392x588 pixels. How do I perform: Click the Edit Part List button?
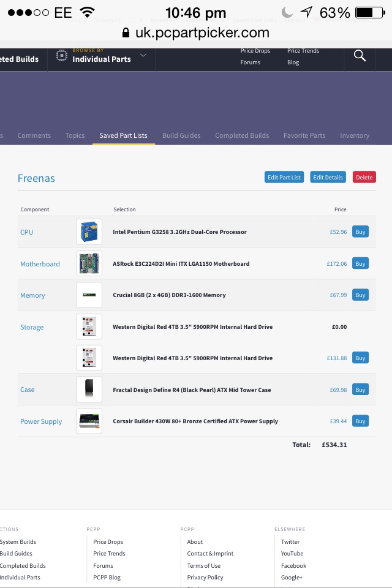284,177
